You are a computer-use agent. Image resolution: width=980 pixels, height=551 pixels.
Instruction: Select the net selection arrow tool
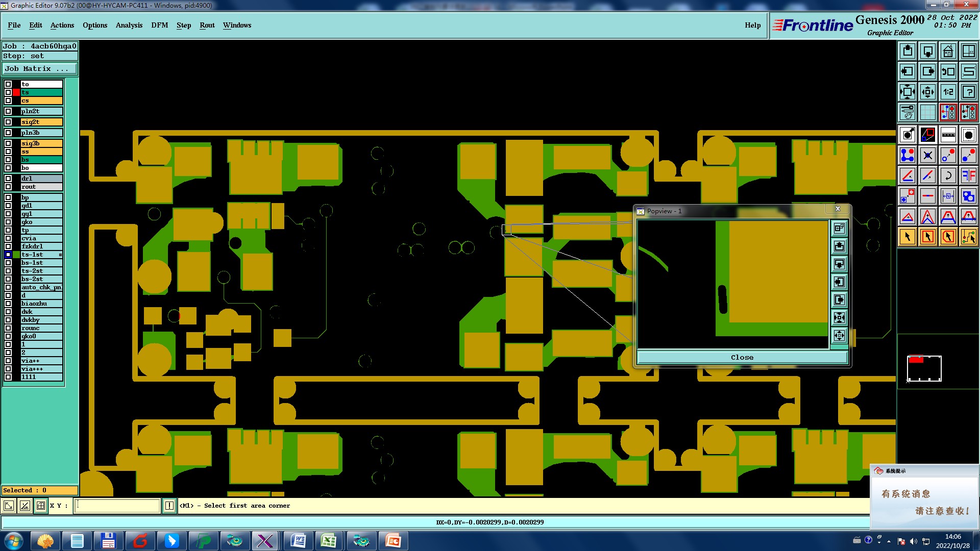[x=968, y=237]
